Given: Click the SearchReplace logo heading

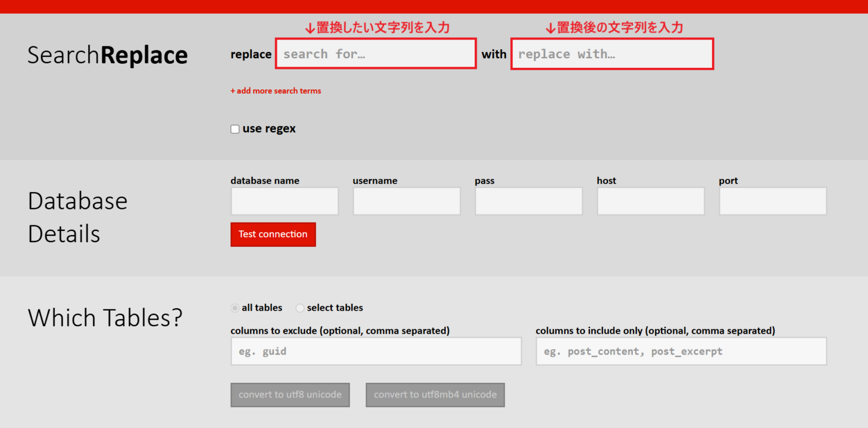Looking at the screenshot, I should 107,55.
